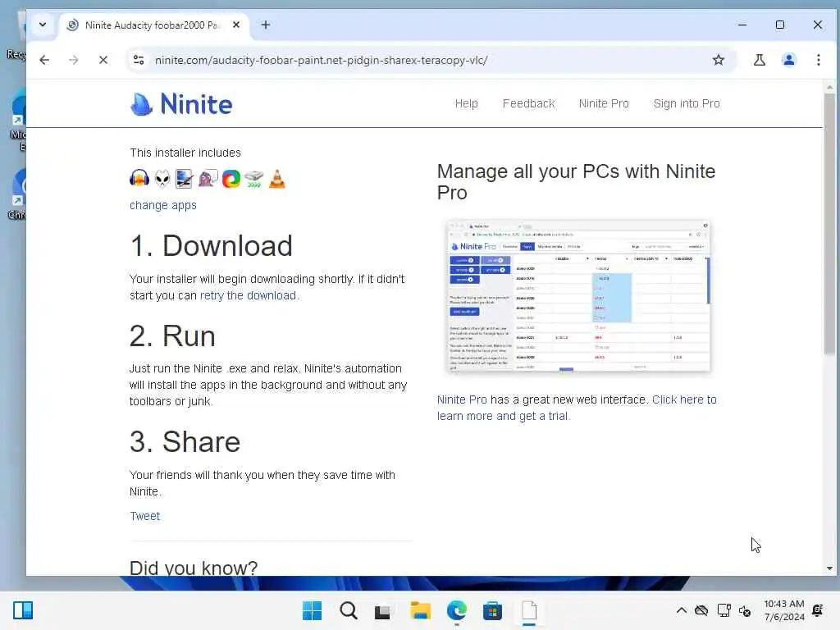Click the Pidgin app icon

coord(208,178)
